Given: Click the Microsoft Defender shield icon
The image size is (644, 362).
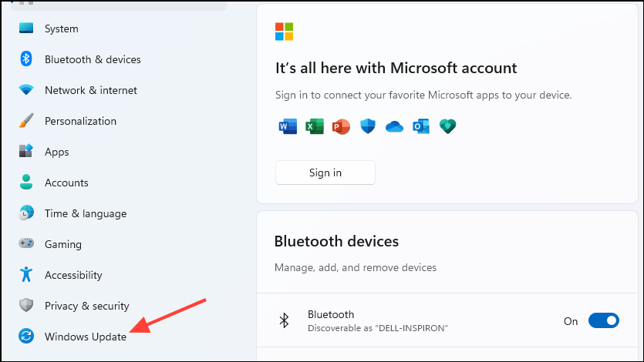Looking at the screenshot, I should coord(368,126).
